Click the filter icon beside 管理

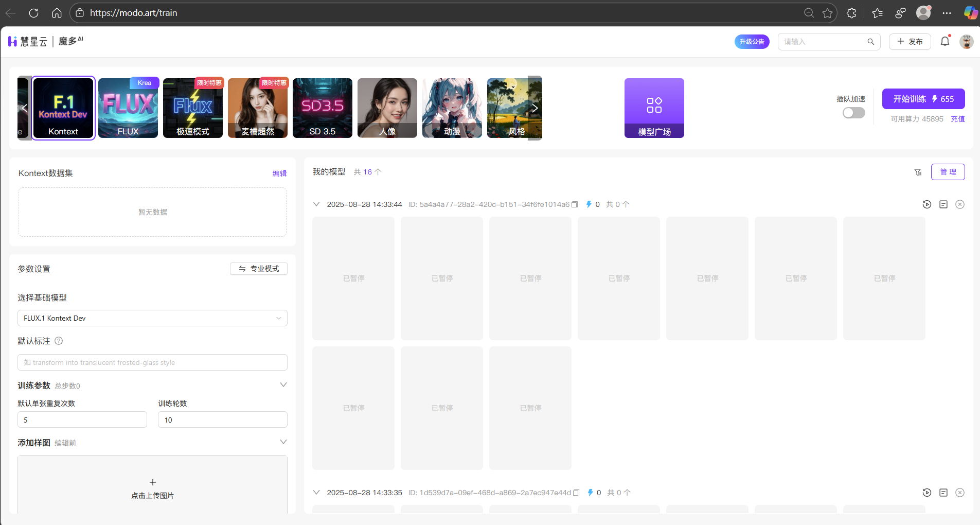pos(918,172)
